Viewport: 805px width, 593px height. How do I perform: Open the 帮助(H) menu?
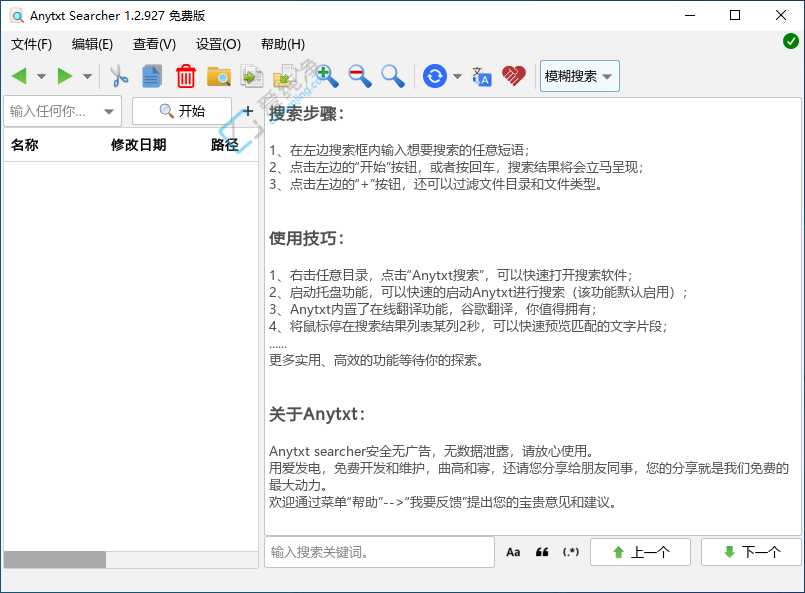point(283,45)
